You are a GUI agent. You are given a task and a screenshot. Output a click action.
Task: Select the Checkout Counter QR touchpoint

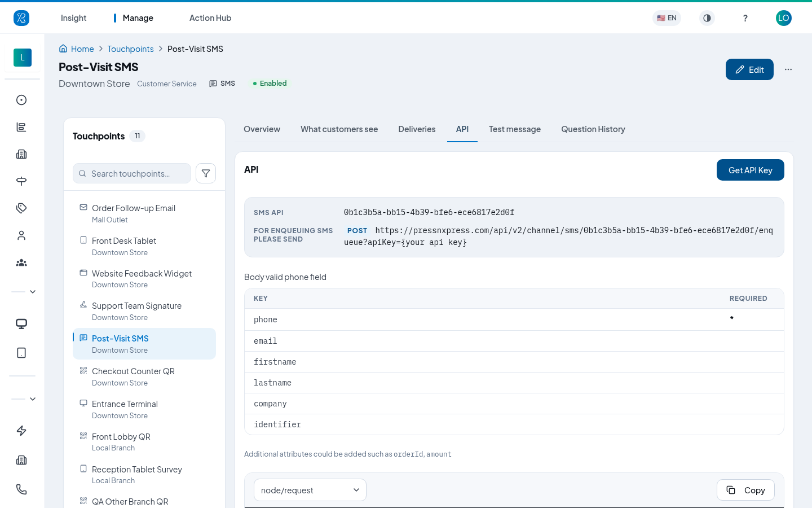pyautogui.click(x=144, y=376)
